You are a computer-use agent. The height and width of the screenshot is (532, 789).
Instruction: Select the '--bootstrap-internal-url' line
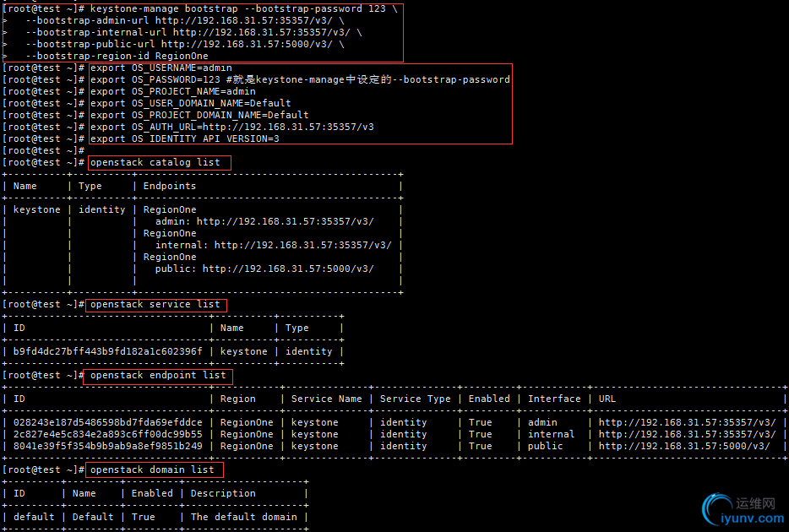tap(193, 32)
